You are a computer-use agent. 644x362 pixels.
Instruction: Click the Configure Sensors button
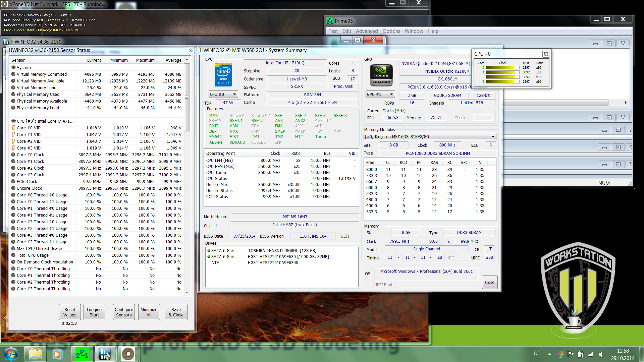[124, 312]
